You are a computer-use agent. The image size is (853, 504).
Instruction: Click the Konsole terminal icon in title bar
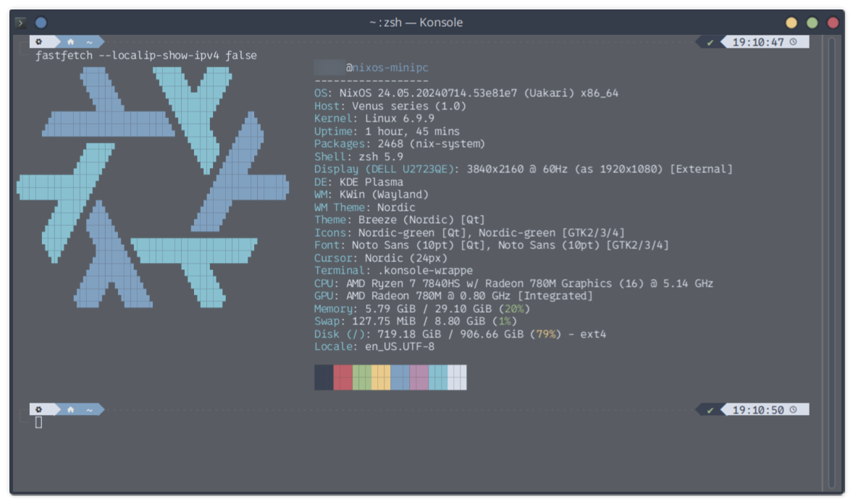coord(21,22)
